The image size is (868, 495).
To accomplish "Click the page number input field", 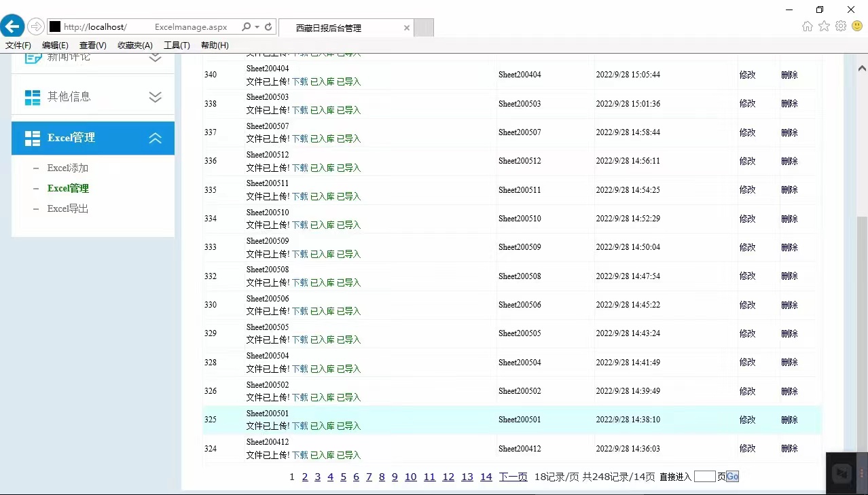I will [x=704, y=477].
